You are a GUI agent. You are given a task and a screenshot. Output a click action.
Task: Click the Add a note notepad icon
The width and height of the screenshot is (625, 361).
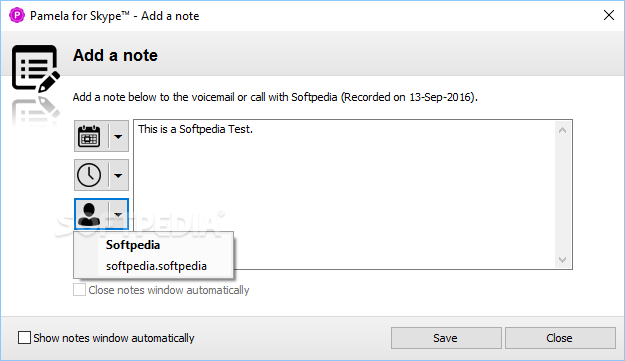[x=36, y=69]
